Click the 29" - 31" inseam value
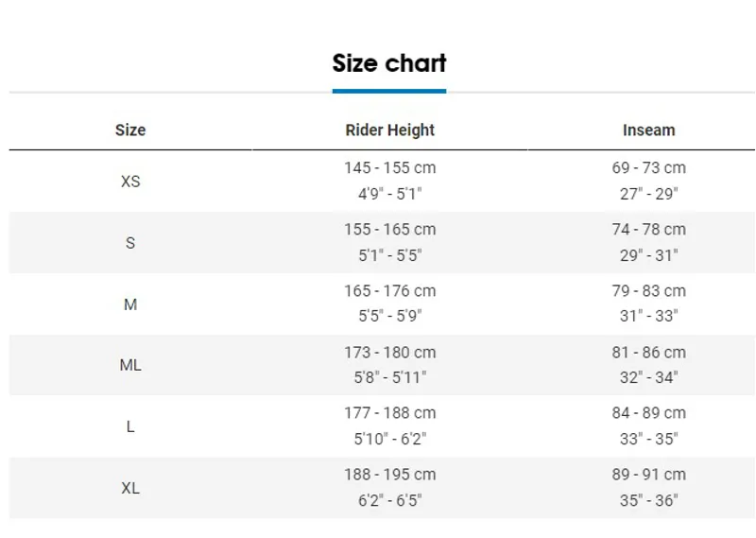Screen dimensions: 756x538 648,255
